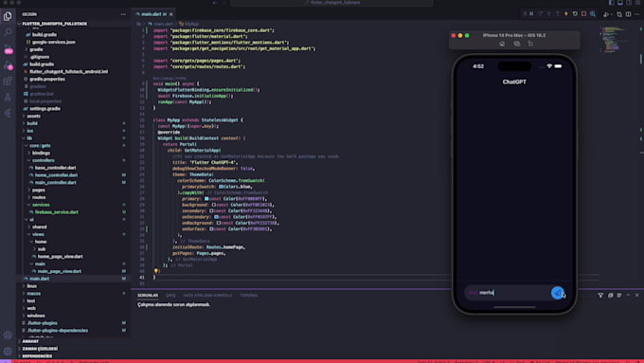Open the Explorer view icon
This screenshot has height=363, width=644.
coord(8,16)
